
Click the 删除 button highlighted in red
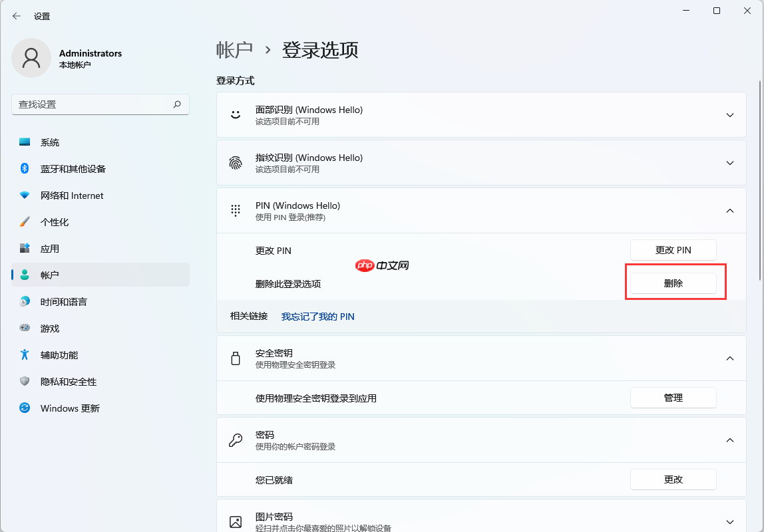[x=673, y=282]
